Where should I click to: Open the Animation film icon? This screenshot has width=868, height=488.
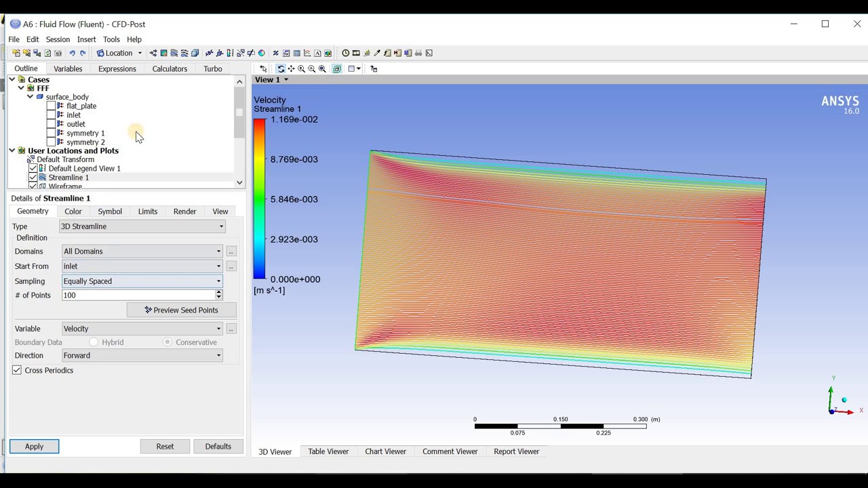356,53
